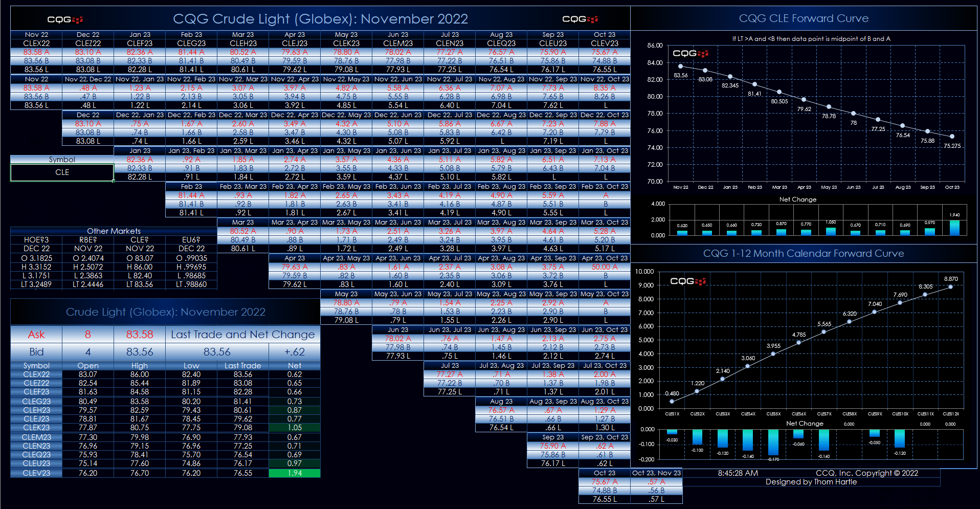Viewport: 980px width, 509px height.
Task: Click the Last Trade column header
Action: click(243, 366)
